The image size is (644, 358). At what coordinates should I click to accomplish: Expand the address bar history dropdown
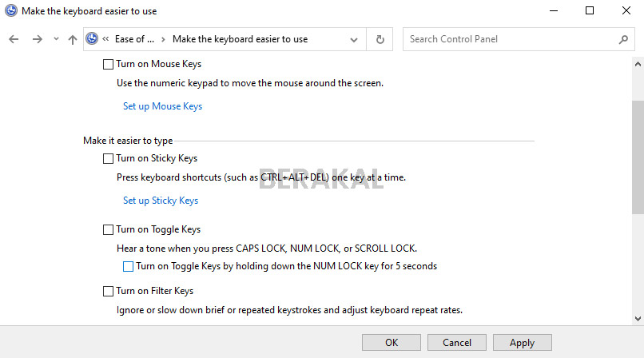[355, 39]
